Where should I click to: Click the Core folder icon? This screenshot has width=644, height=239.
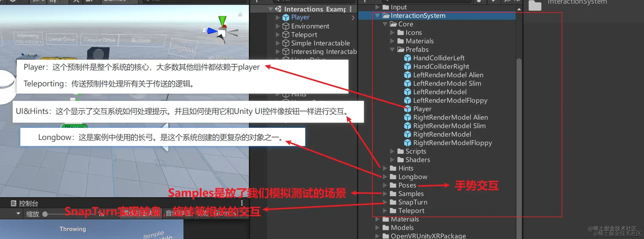tap(393, 24)
